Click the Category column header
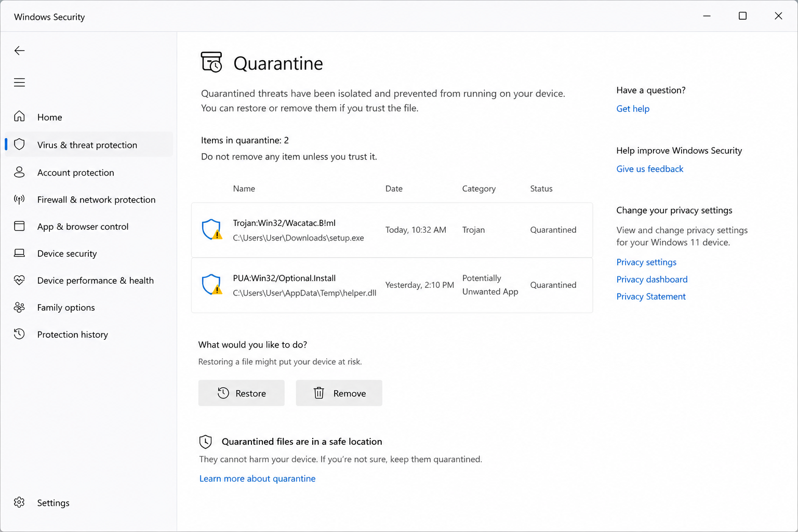 point(479,189)
